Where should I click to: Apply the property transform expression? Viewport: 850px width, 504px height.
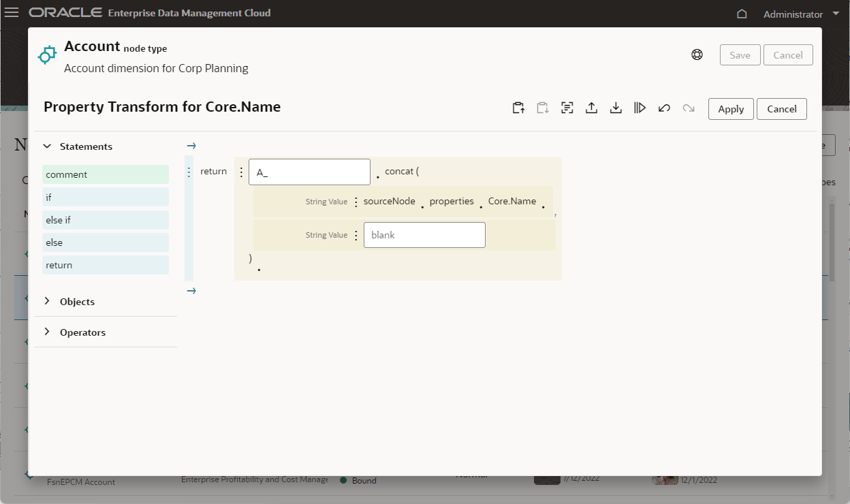click(731, 109)
